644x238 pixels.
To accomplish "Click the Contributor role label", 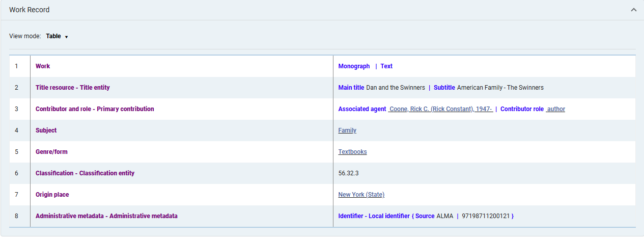I will (522, 109).
